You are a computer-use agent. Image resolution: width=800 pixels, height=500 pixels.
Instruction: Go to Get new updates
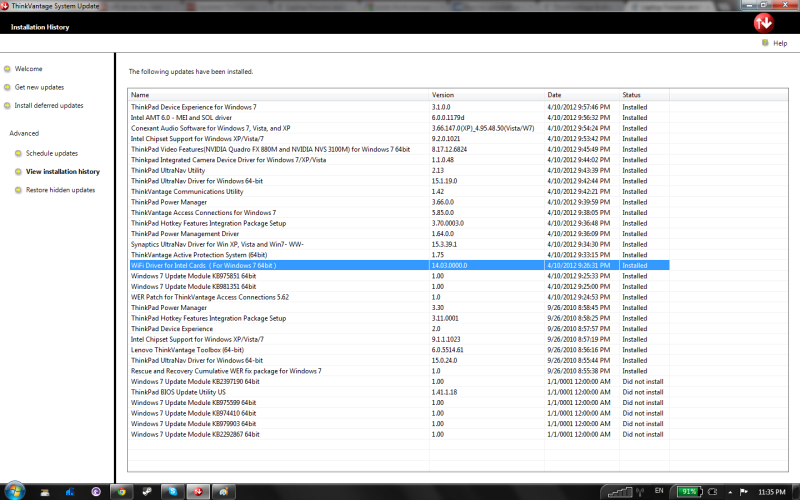pos(39,87)
